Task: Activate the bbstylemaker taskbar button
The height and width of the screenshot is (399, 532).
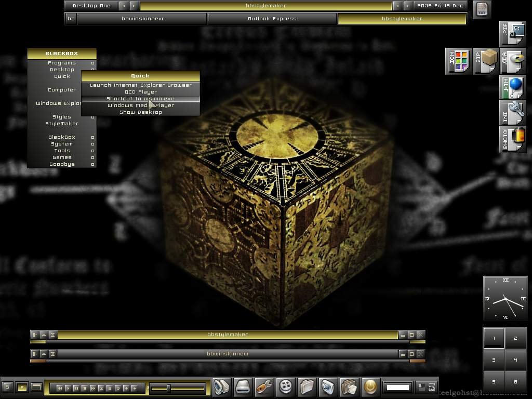Action: point(402,19)
